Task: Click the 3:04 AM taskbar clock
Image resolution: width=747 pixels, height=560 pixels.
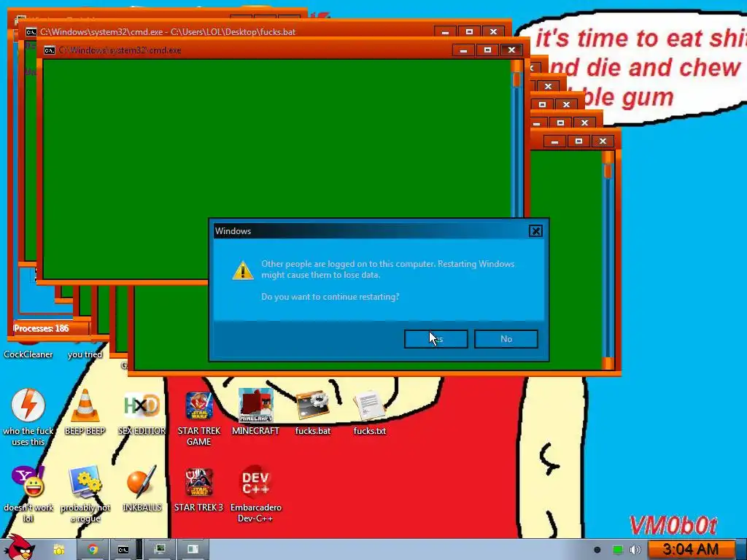Action: pos(690,549)
